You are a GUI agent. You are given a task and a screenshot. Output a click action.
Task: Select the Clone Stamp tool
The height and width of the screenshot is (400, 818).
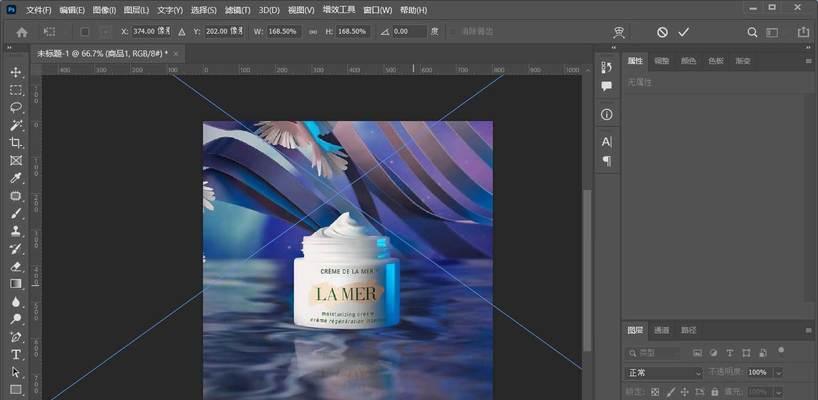(16, 231)
